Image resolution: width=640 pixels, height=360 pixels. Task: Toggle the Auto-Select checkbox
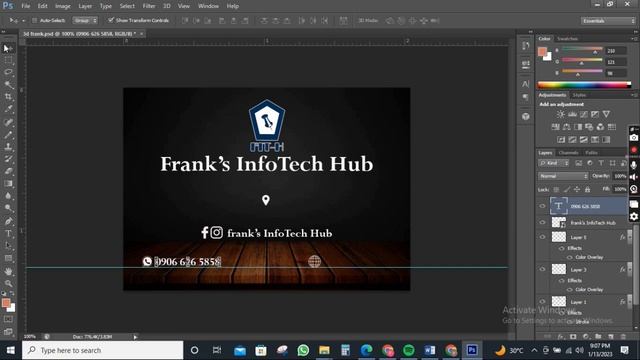coord(34,20)
